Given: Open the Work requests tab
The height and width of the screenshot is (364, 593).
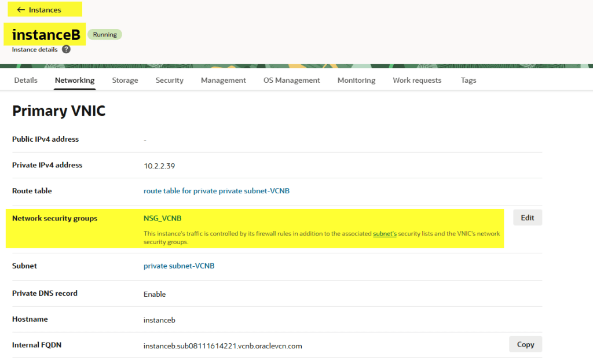Looking at the screenshot, I should click(x=417, y=80).
